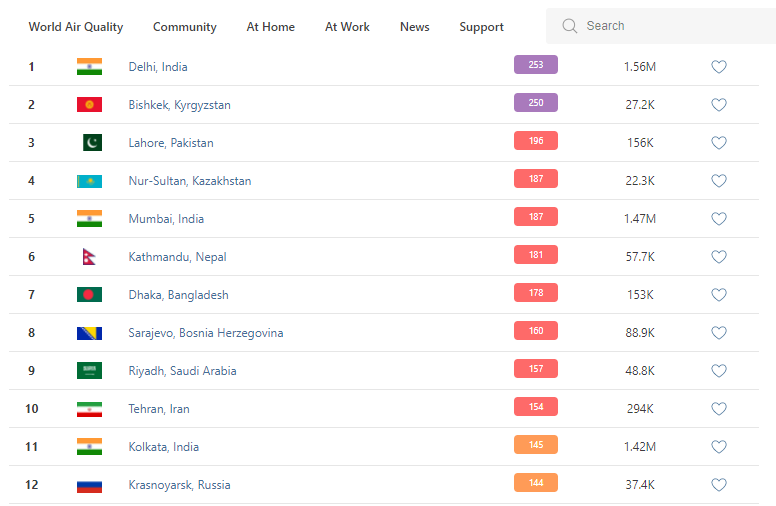The height and width of the screenshot is (506, 776).
Task: Click the Kyrgyzstan flag icon
Action: [x=89, y=105]
